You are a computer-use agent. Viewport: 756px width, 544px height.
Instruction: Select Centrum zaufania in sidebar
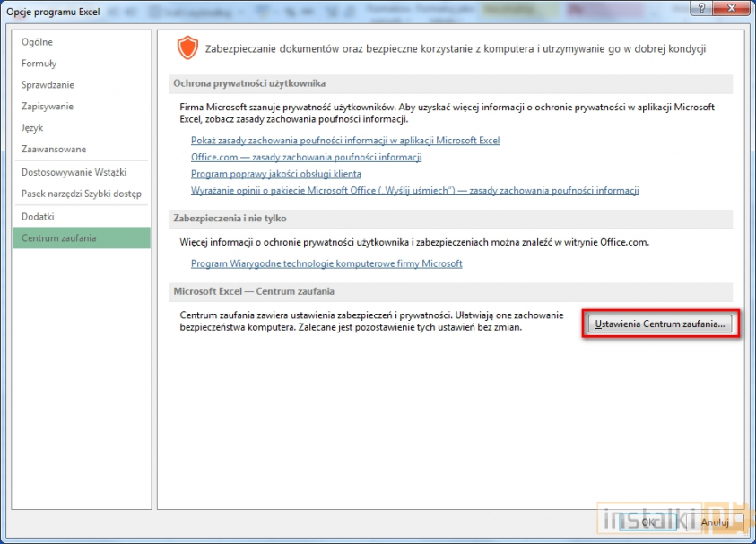coord(59,238)
